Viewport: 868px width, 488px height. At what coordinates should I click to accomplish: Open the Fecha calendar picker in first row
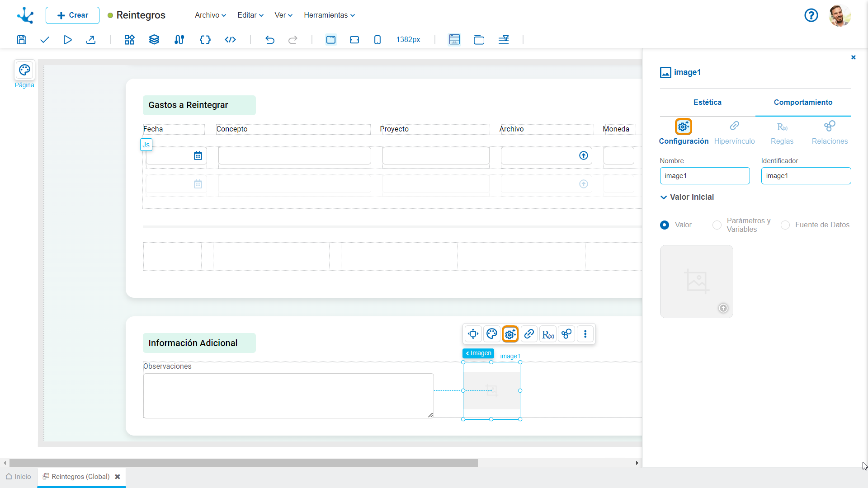[198, 156]
